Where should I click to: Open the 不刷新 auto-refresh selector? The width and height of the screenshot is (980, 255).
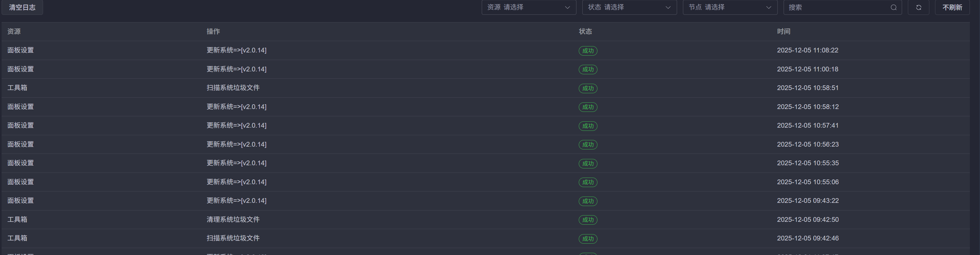coord(952,8)
